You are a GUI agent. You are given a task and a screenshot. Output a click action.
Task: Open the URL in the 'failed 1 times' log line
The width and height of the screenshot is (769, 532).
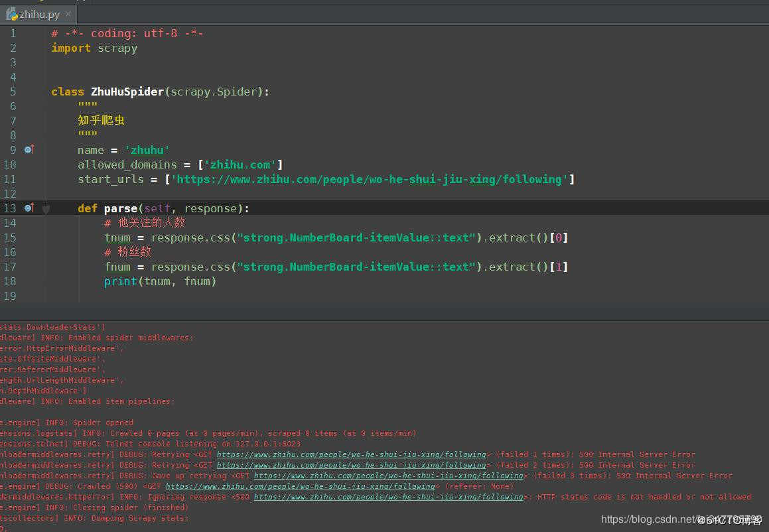[351, 454]
